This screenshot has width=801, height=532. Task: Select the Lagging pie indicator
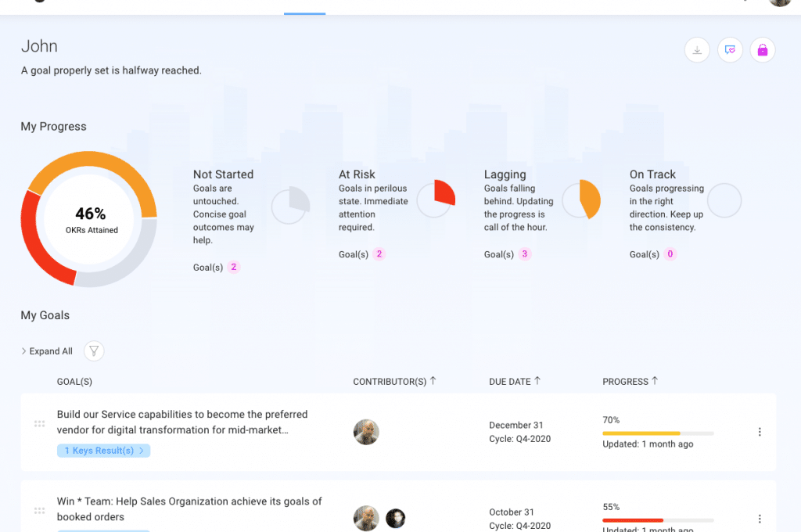click(581, 199)
